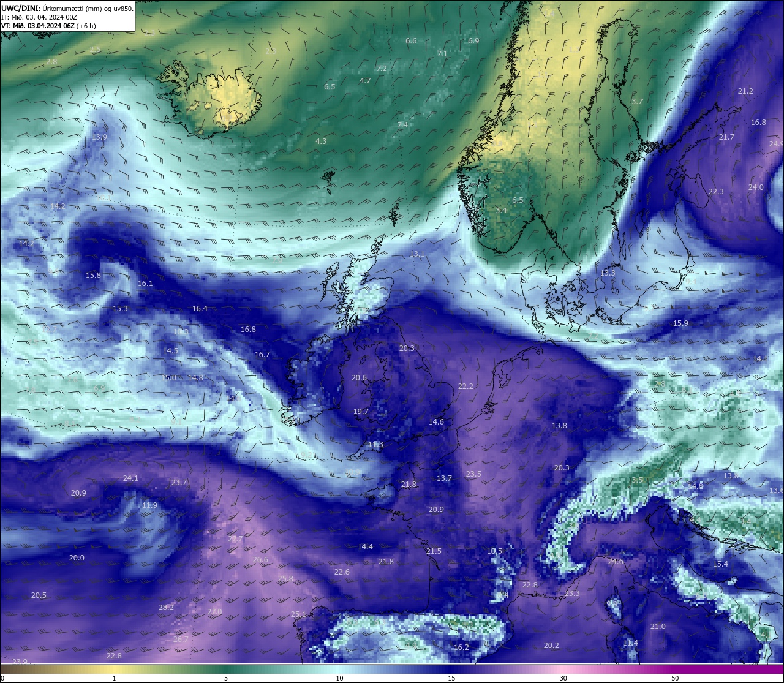Click the 20.6 value over Britain
784x683 pixels.
click(x=359, y=378)
